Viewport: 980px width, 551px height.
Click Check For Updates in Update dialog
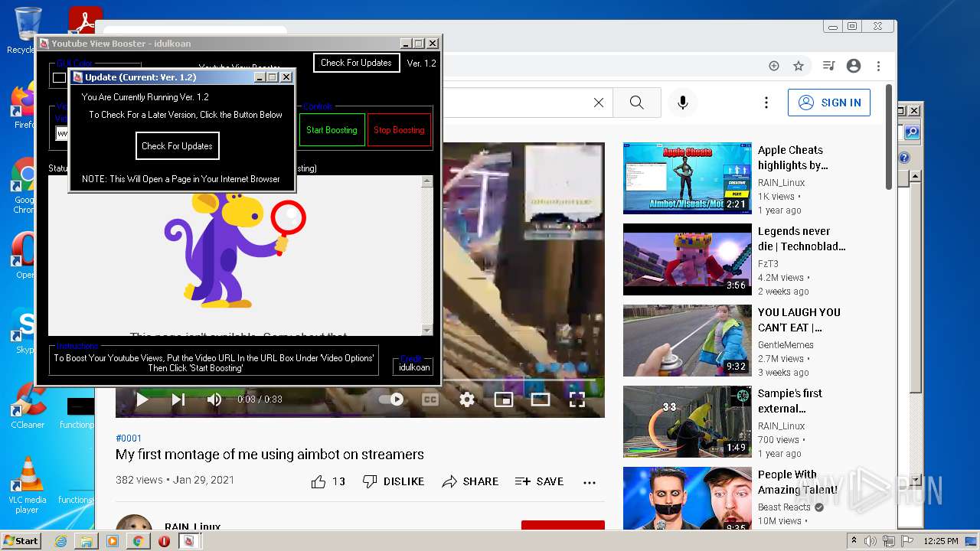[178, 146]
